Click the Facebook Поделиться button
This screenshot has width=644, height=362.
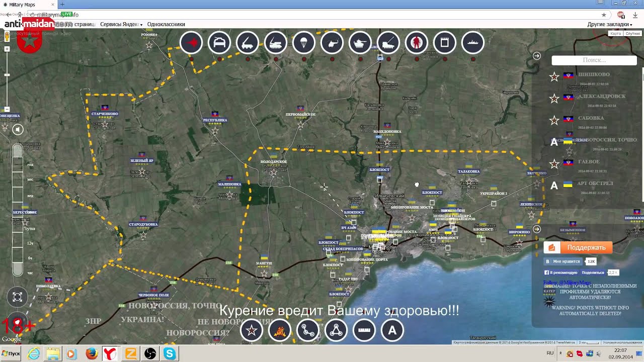click(593, 273)
